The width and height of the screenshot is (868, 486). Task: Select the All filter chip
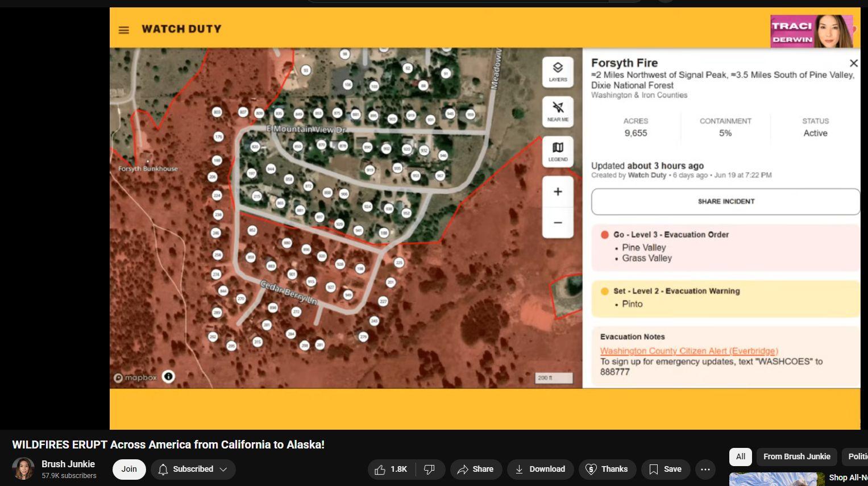point(741,456)
